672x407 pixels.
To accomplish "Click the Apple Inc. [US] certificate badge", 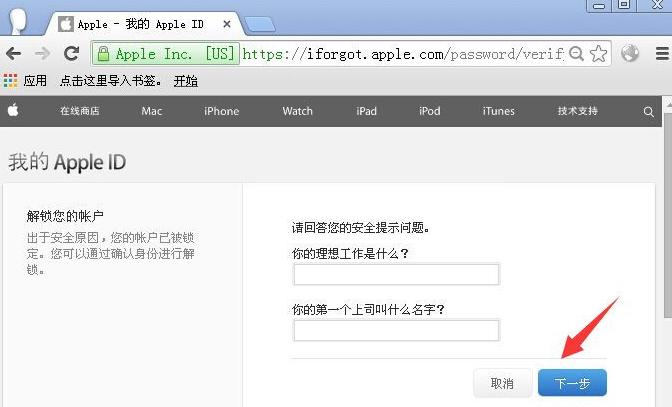I will coord(166,54).
